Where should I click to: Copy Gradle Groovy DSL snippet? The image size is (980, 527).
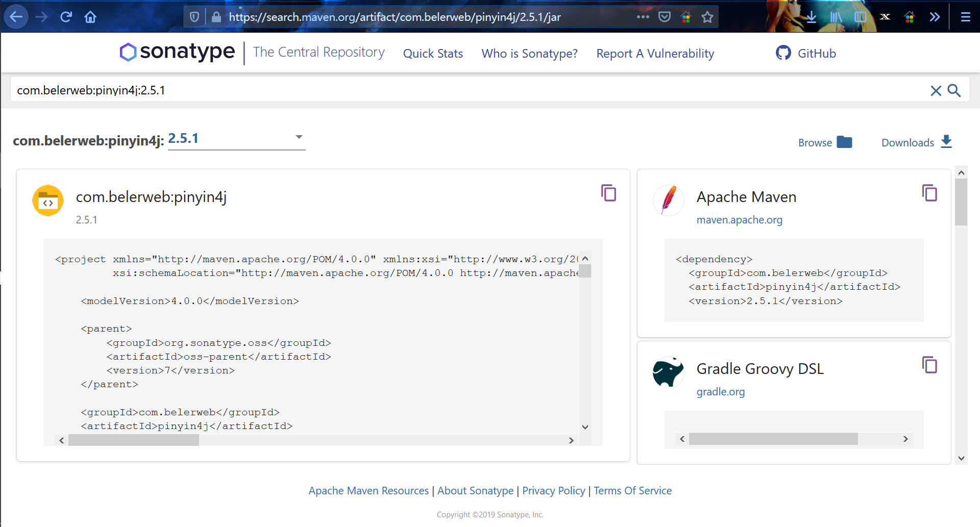(929, 365)
